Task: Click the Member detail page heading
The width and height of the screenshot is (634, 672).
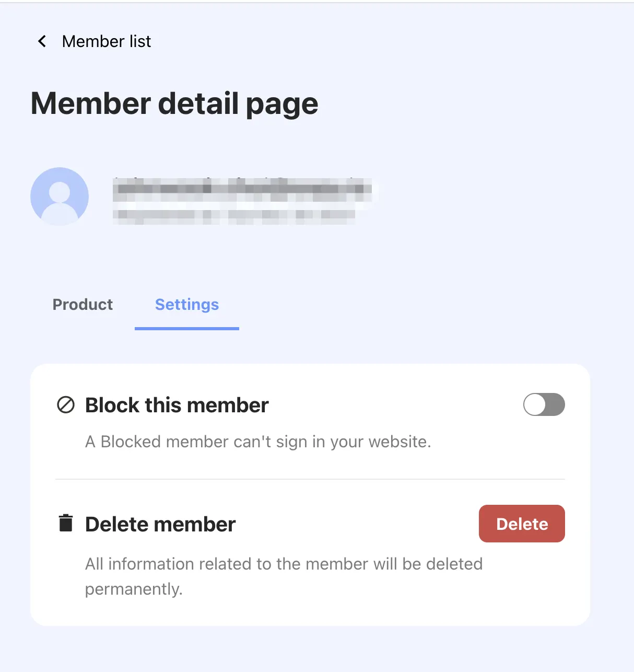Action: (174, 103)
